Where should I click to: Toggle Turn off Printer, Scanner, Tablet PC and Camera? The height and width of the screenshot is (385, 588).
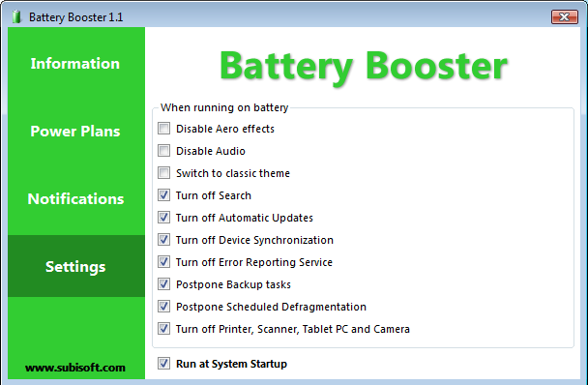[163, 329]
